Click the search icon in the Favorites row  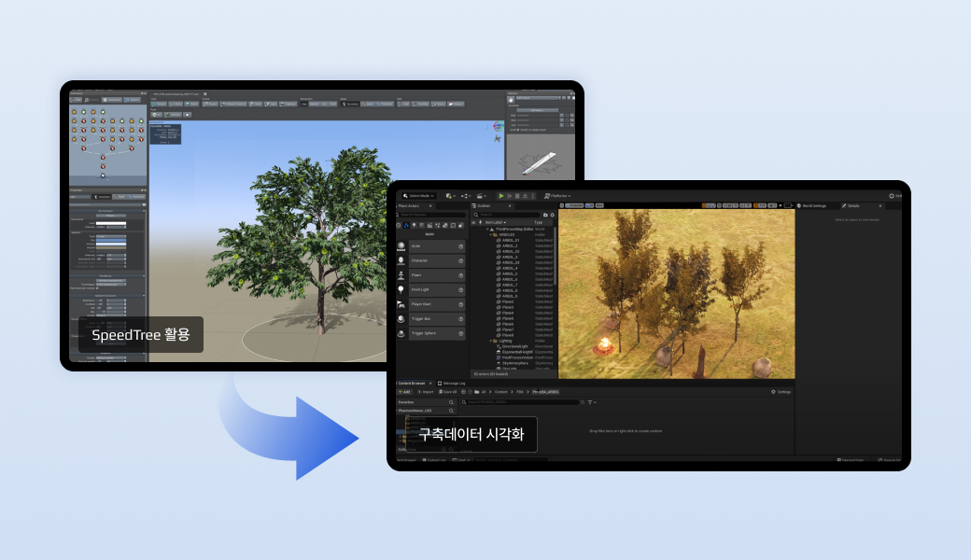click(451, 402)
